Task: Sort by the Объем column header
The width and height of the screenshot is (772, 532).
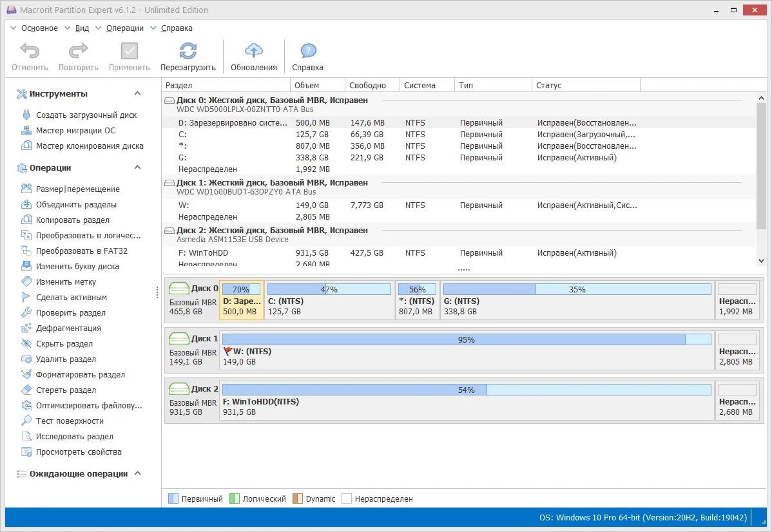Action: (318, 85)
